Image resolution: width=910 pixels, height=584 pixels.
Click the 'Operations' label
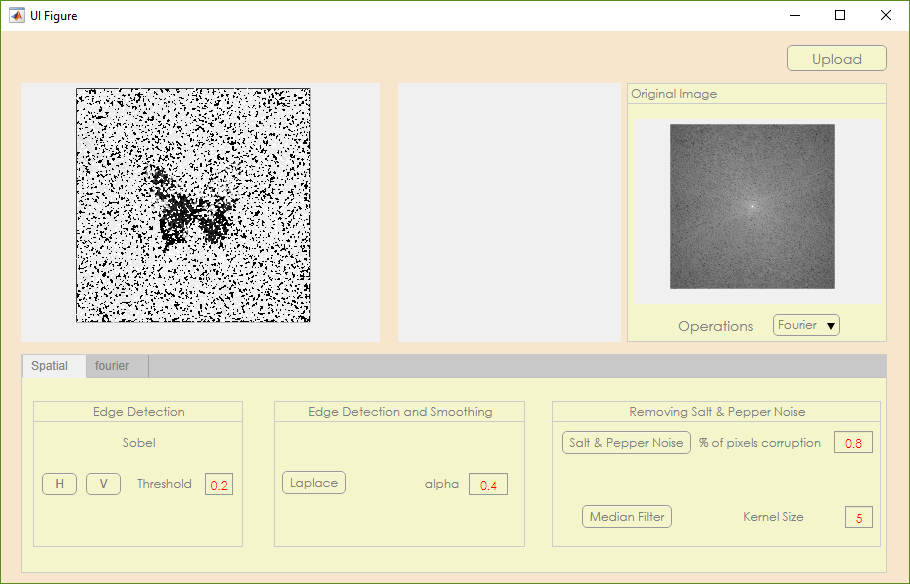[716, 326]
